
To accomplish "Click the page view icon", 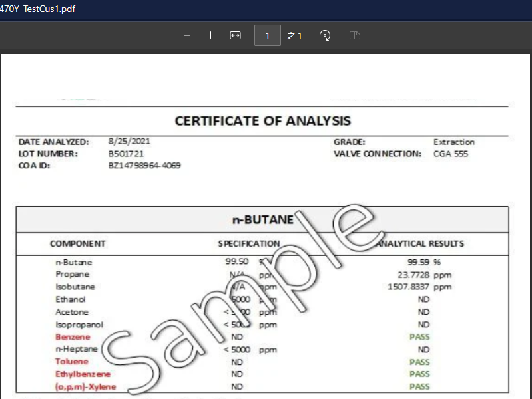I will [x=355, y=35].
